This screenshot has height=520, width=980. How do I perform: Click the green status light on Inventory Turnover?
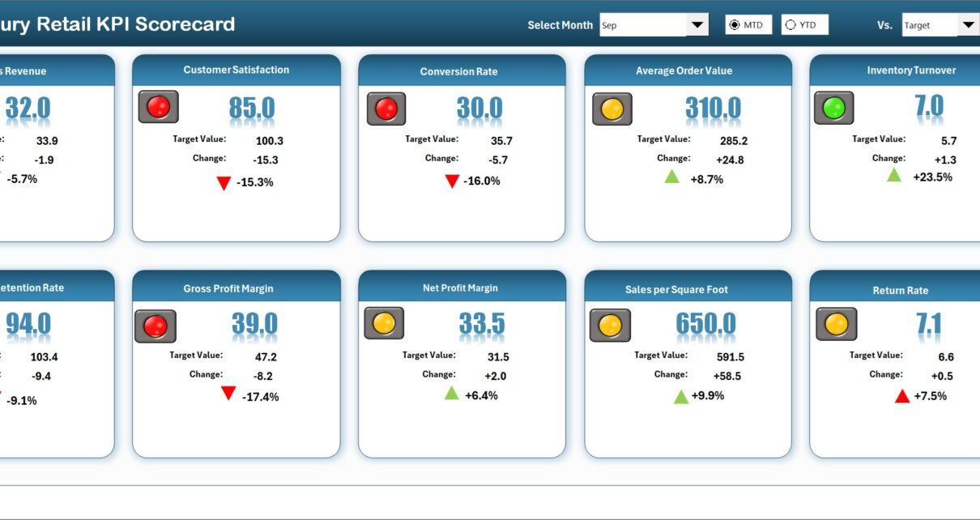(833, 108)
